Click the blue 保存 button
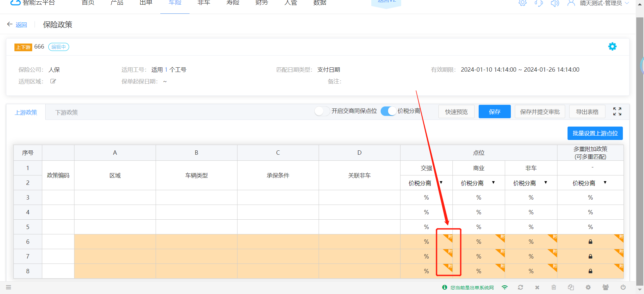The height and width of the screenshot is (294, 644). (x=494, y=112)
